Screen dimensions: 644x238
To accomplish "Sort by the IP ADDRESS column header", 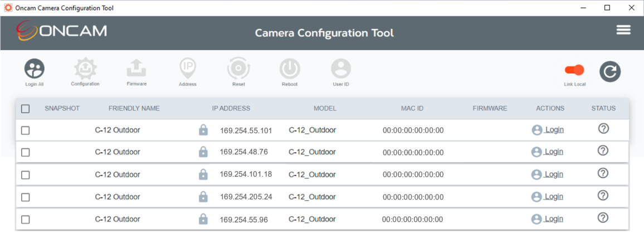I will click(231, 109).
